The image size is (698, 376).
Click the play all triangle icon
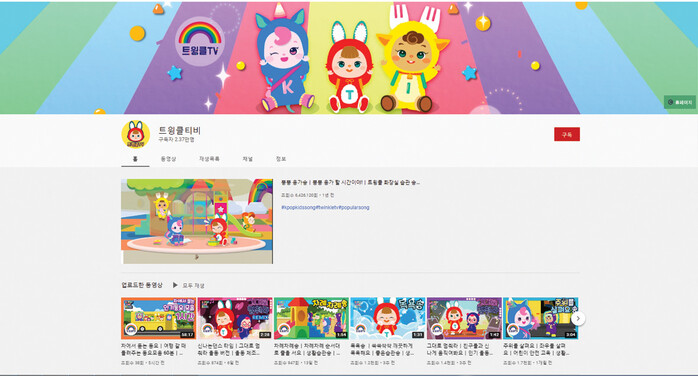175,285
